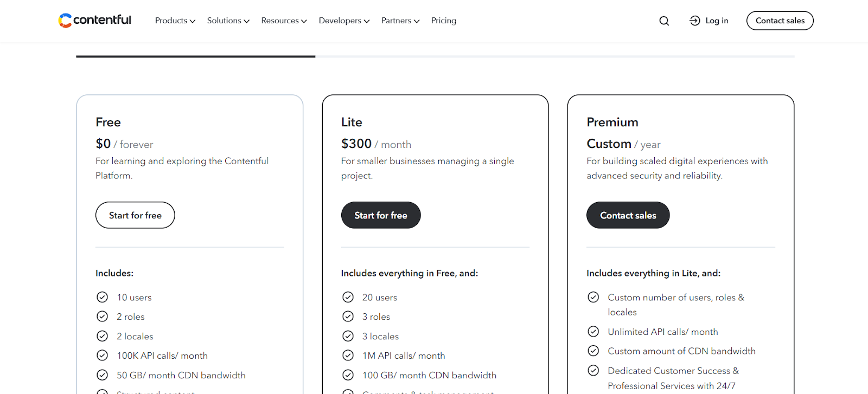Viewport: 868px width, 394px height.
Task: Click the Contentful logo
Action: (x=95, y=20)
